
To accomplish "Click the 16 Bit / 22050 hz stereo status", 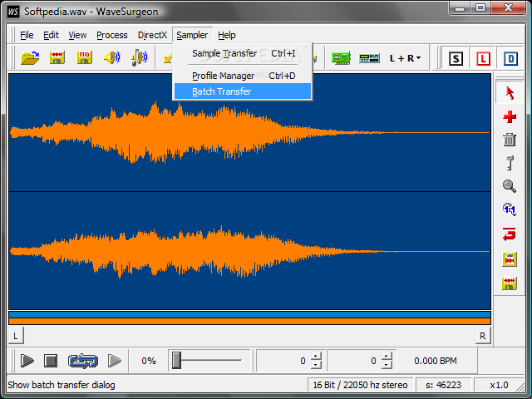I will 360,385.
